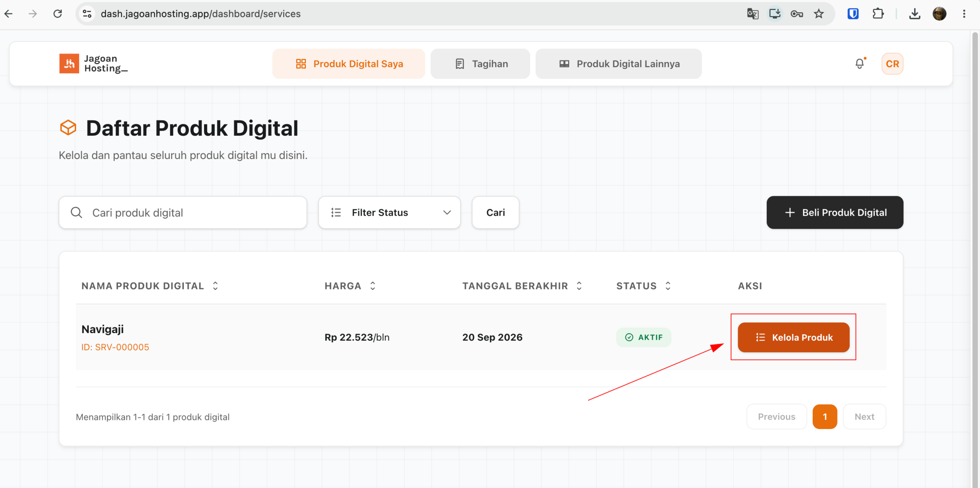Bookmark this page with the star icon

point(819,14)
